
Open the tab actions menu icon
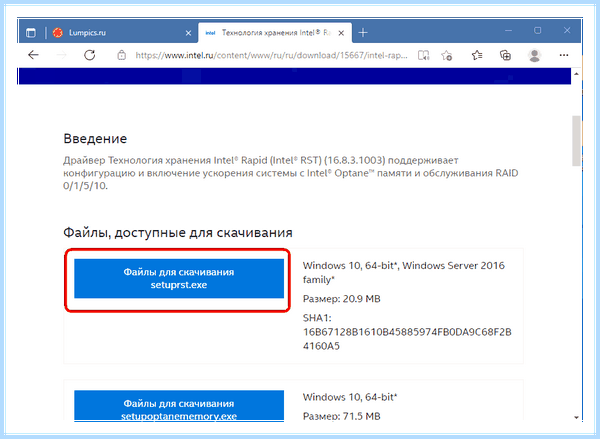[x=31, y=33]
